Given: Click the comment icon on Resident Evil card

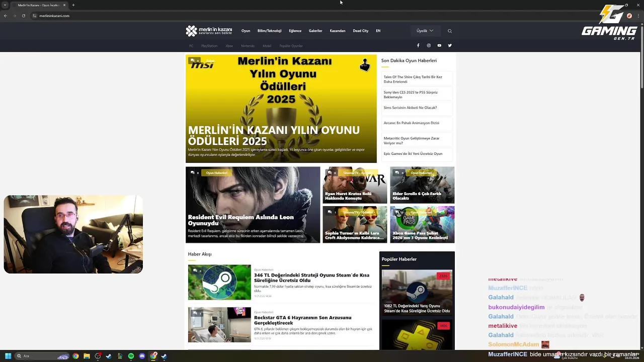Looking at the screenshot, I should pos(193,172).
